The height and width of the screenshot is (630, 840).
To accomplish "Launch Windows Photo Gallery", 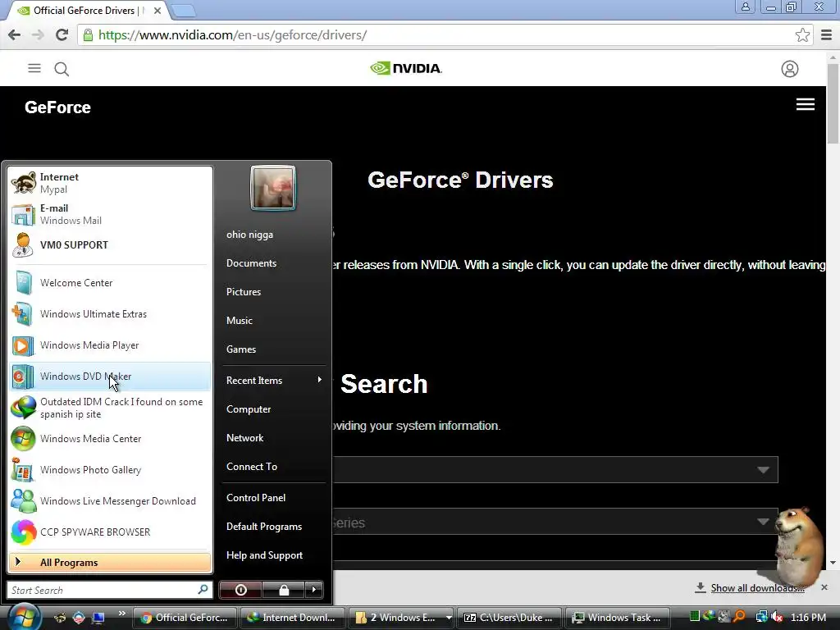I will coord(110,470).
